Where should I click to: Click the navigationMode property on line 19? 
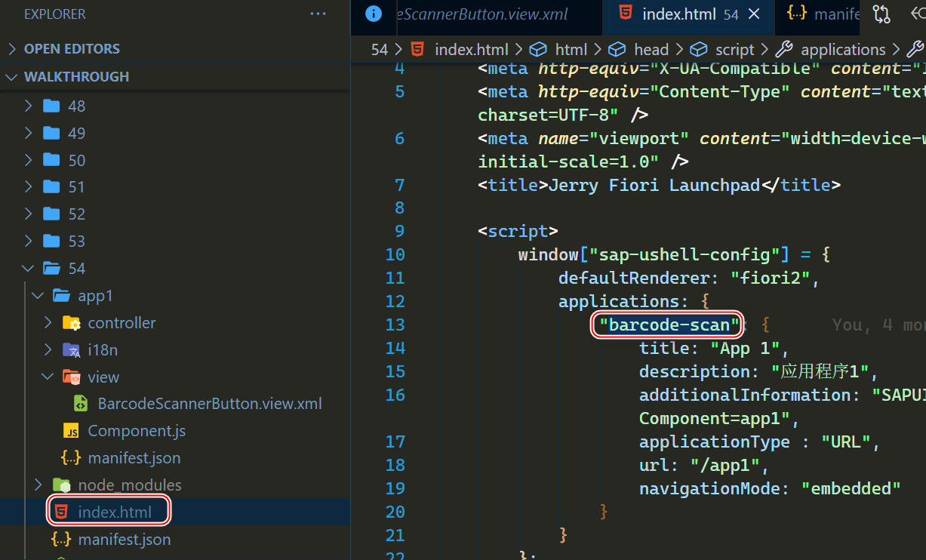[x=709, y=488]
